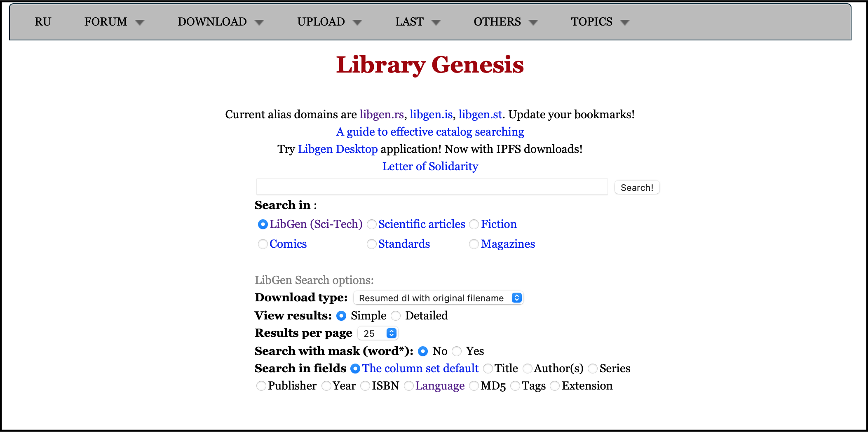Search in the Publisher field only
Viewport: 868px width, 432px height.
click(261, 386)
